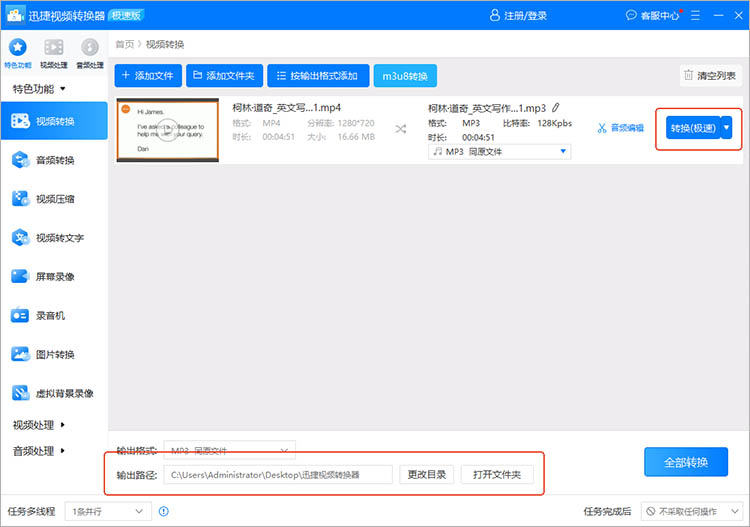Viewport: 750px width, 527px height.
Task: Open 视频压缩 in the sidebar
Action: 54,198
